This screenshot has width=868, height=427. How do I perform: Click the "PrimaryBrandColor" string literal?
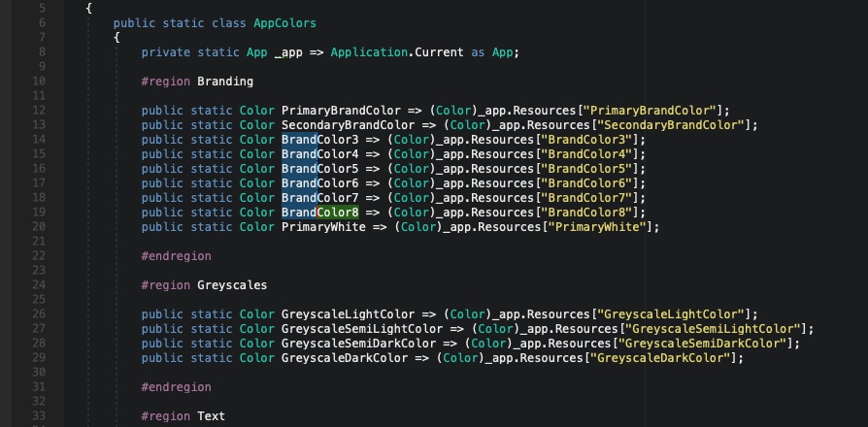point(650,111)
